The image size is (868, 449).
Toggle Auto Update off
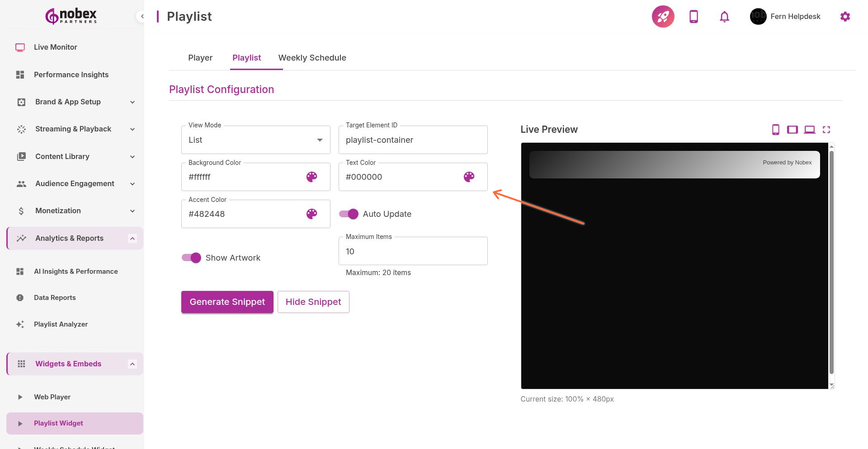[x=348, y=214]
